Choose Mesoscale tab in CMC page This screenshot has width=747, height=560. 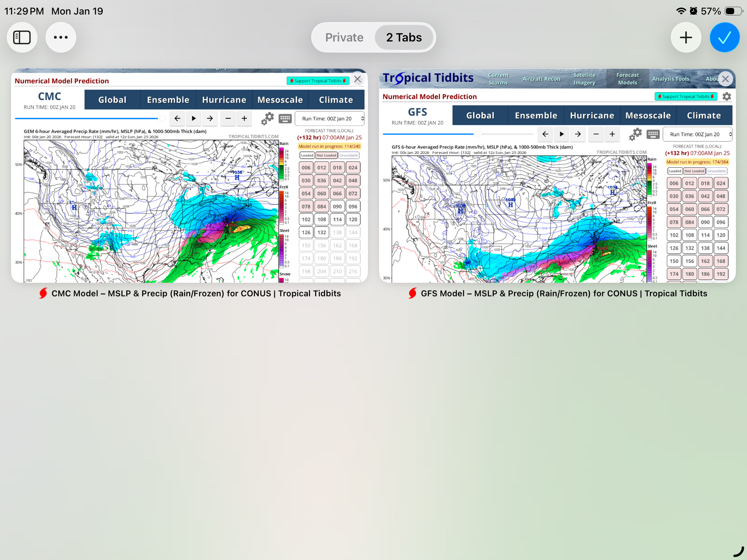pyautogui.click(x=280, y=100)
